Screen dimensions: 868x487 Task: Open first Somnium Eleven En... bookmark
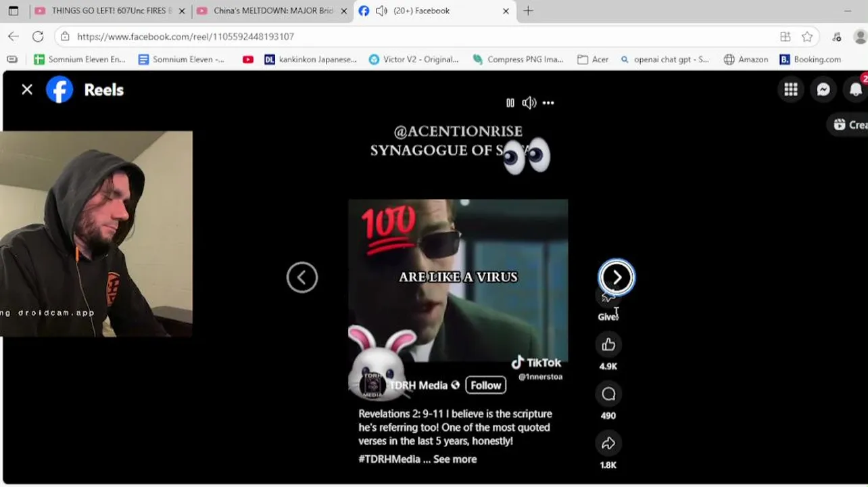[x=80, y=60]
